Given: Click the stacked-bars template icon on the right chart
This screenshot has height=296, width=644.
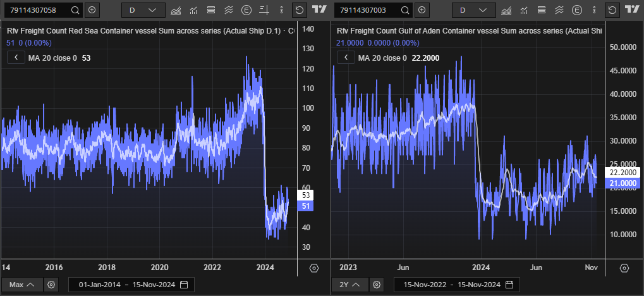Looking at the screenshot, I should (x=542, y=10).
